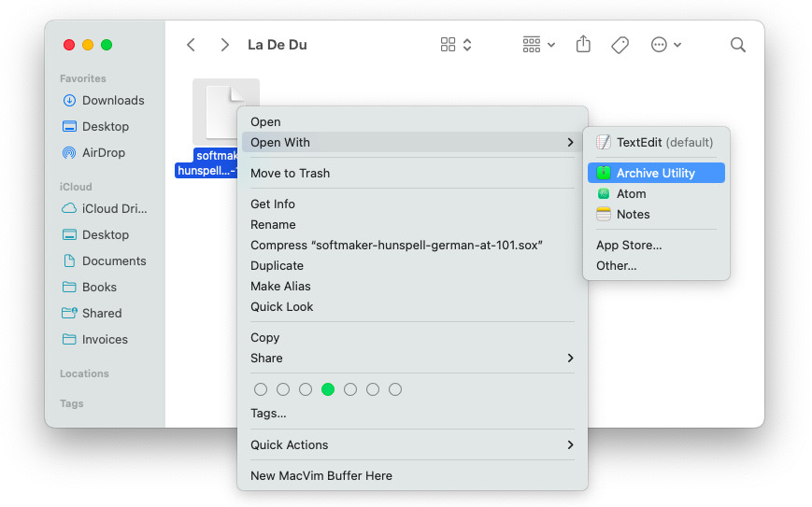Go forward with the right chevron
This screenshot has height=507, width=812.
(x=224, y=45)
